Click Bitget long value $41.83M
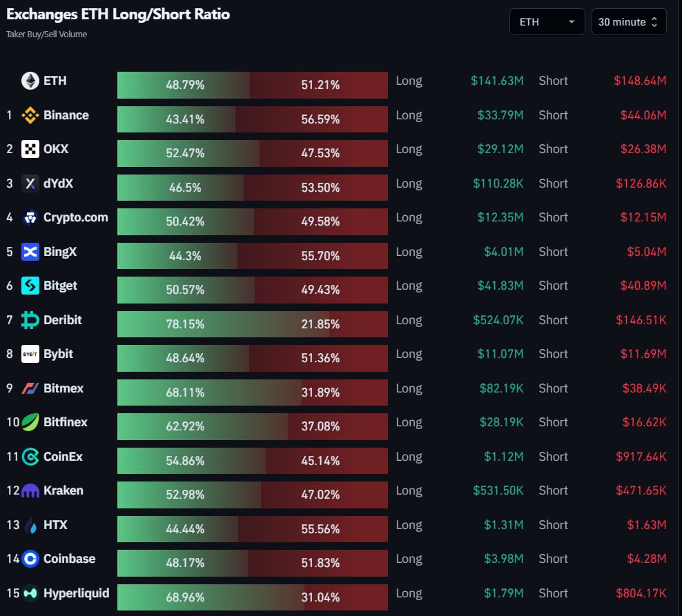This screenshot has height=616, width=682. [500, 286]
